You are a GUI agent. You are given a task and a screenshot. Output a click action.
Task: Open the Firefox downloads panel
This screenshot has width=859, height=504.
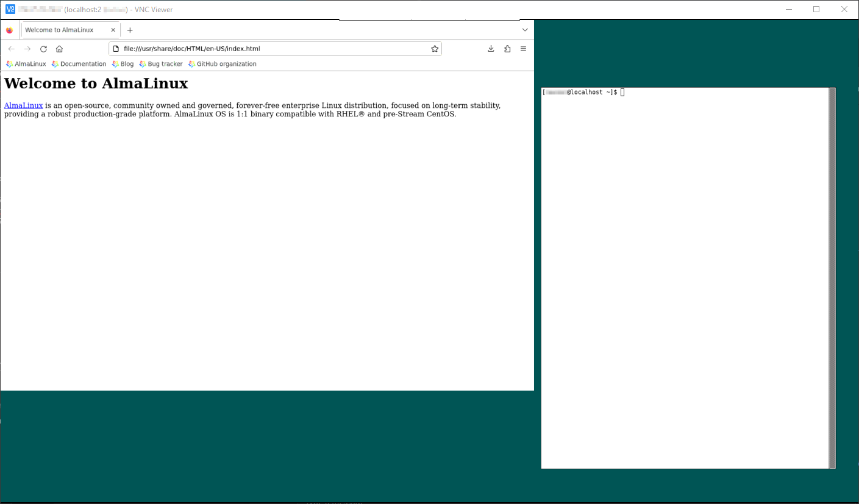coord(491,49)
